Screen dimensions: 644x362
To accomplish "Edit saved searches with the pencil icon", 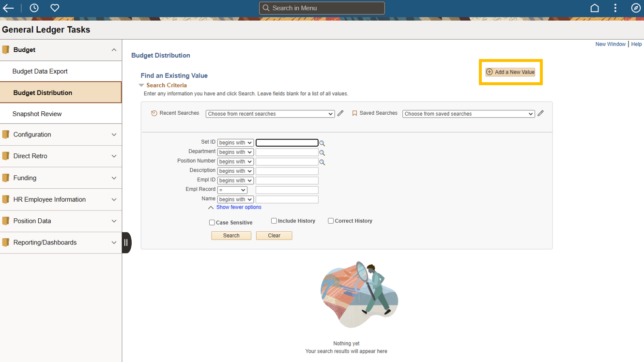I will click(x=540, y=113).
